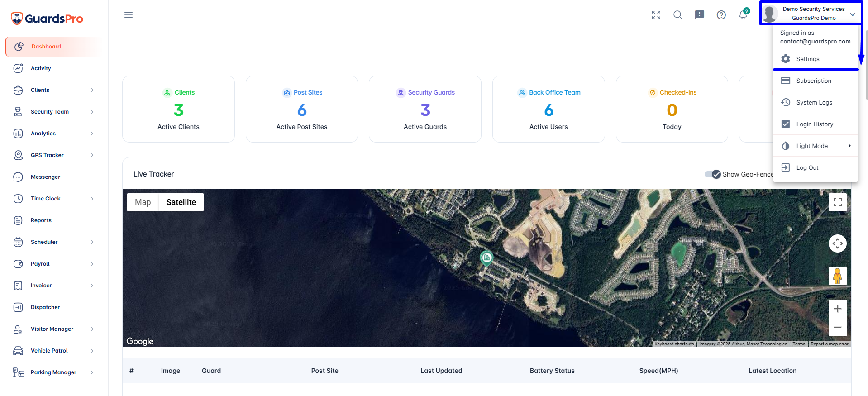Screen dimensions: 868x396
Task: Switch to the Map view tab
Action: [143, 202]
